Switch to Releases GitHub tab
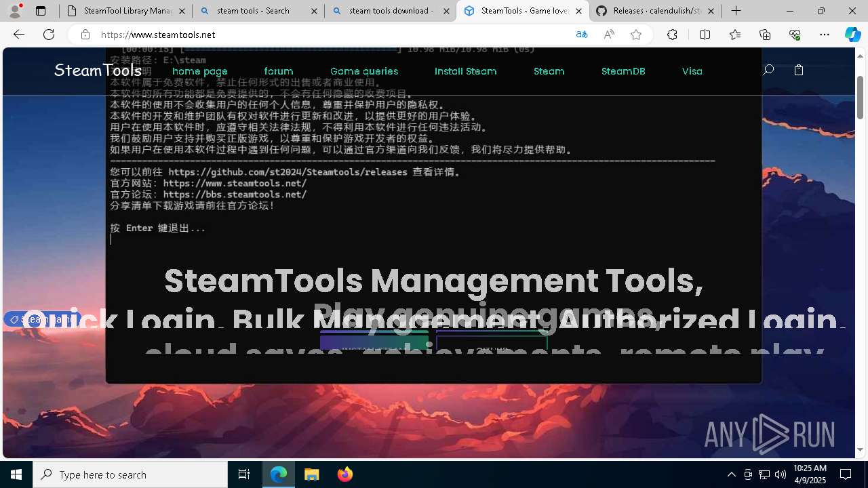The width and height of the screenshot is (868, 488). pos(655,11)
